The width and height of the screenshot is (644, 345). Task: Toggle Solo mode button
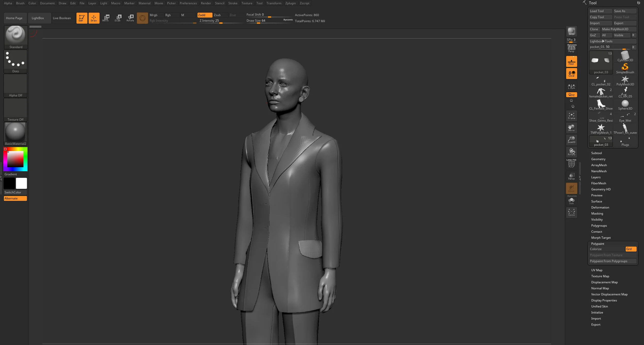(x=571, y=200)
